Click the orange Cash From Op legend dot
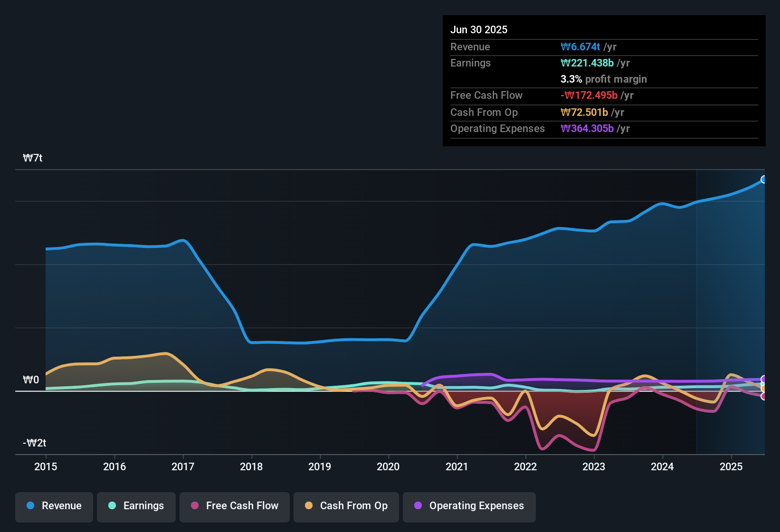 (309, 506)
